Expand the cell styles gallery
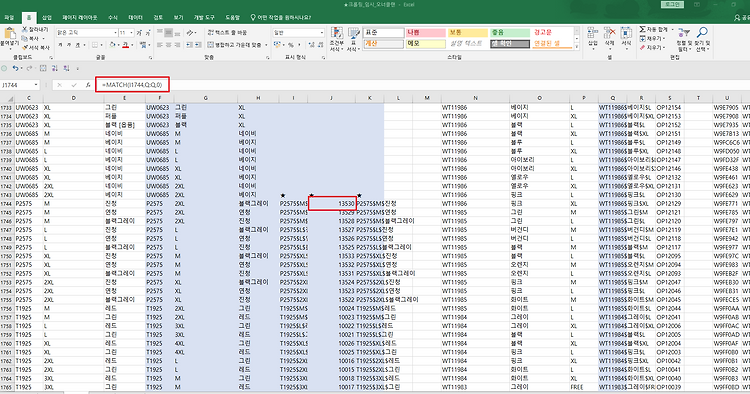Viewport: 750px width, 394px height. 577,46
